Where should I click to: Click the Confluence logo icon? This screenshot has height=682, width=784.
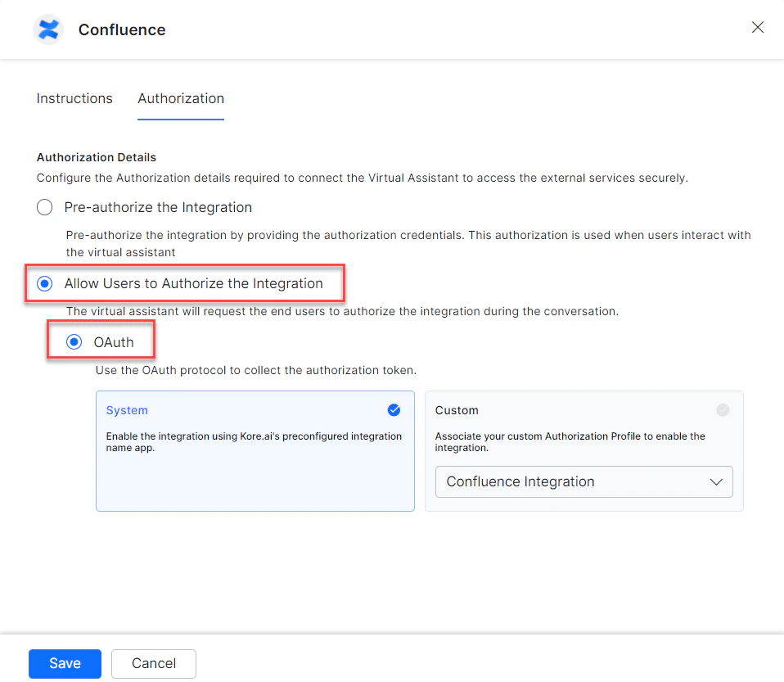pos(48,29)
